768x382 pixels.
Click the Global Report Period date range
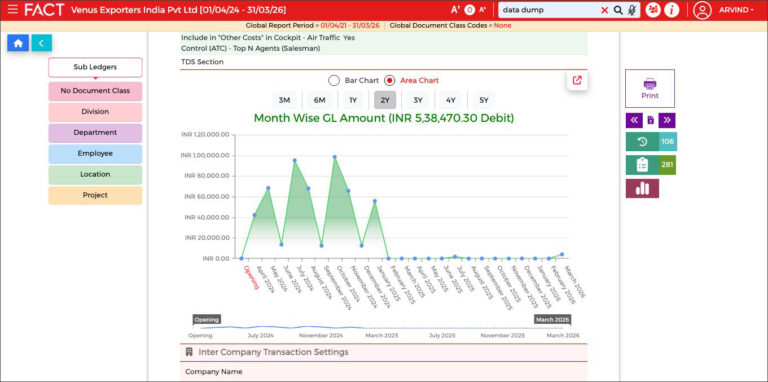[x=350, y=25]
